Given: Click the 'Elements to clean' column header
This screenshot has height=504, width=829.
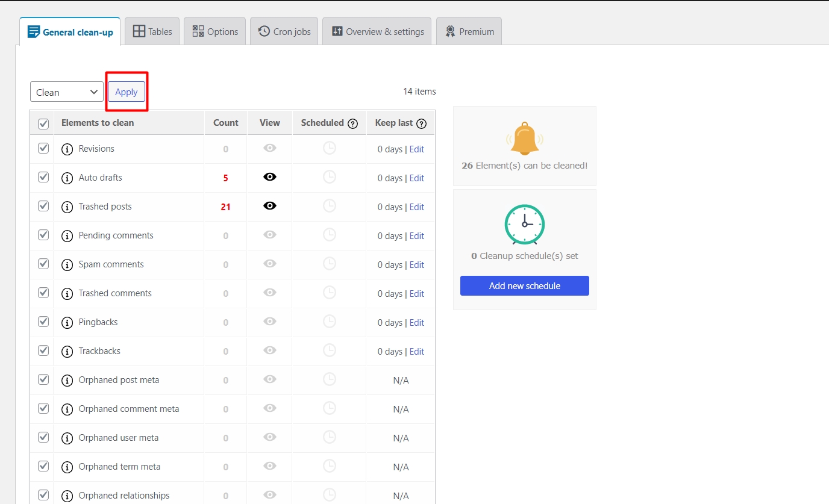Looking at the screenshot, I should pyautogui.click(x=98, y=123).
